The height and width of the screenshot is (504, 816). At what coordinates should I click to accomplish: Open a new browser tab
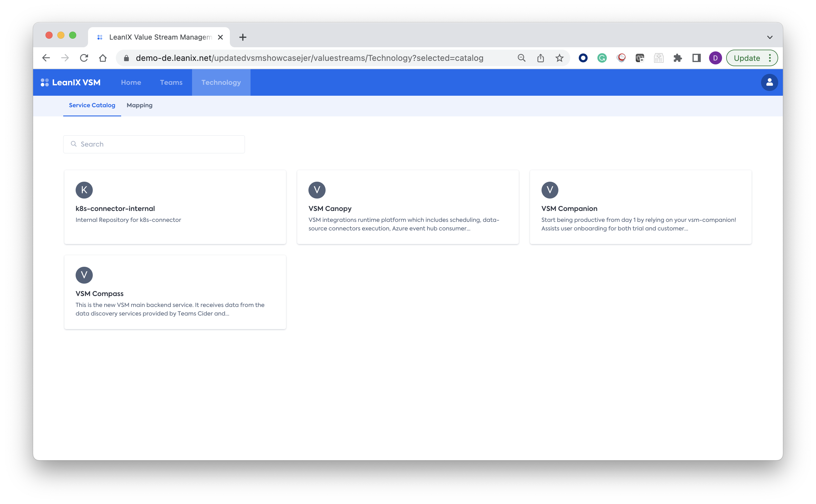pos(243,37)
